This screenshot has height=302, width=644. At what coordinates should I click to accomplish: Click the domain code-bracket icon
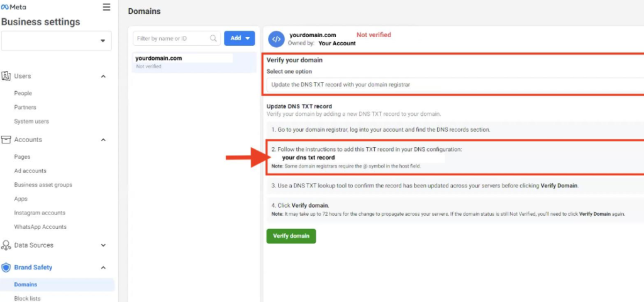coord(277,40)
